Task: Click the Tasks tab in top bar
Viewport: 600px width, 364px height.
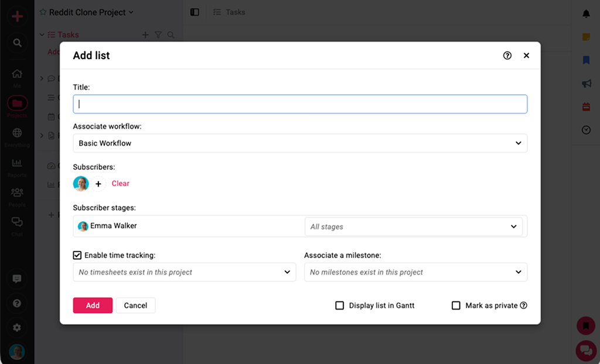Action: click(229, 12)
